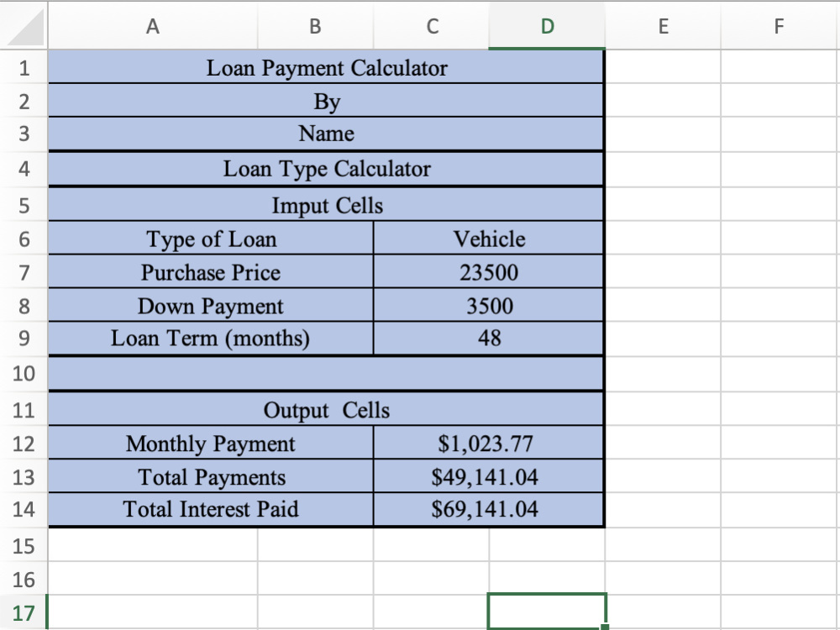Select the 'Total Payments' label cell
This screenshot has height=630, width=840.
tap(211, 476)
